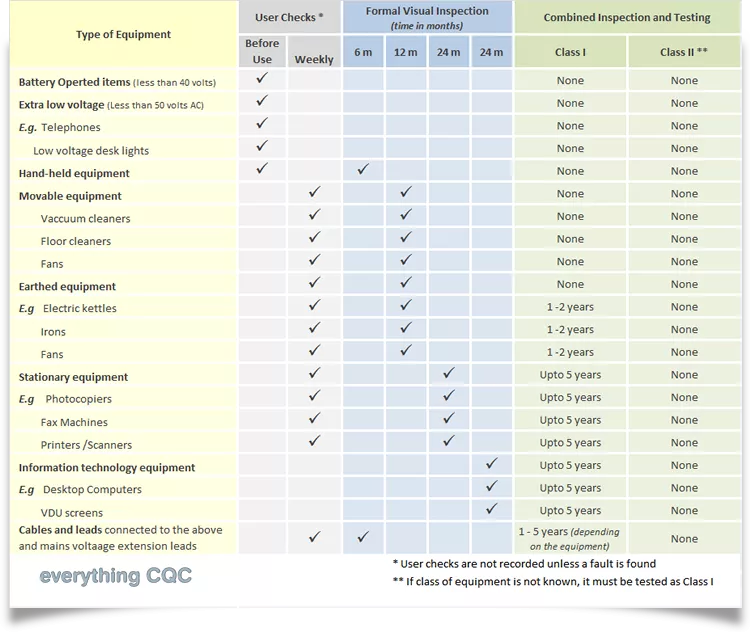Click the checkmark in the VDU screens row
750x632 pixels.
[490, 510]
